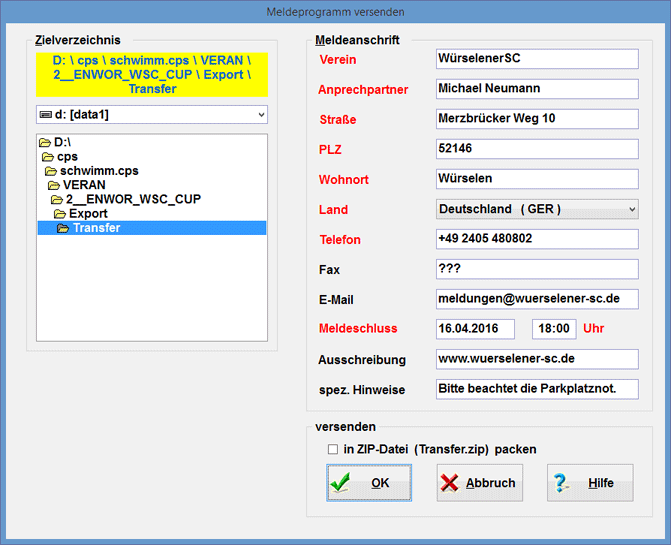Viewport: 671px width, 545px height.
Task: Click the Straße address field
Action: pos(537,119)
